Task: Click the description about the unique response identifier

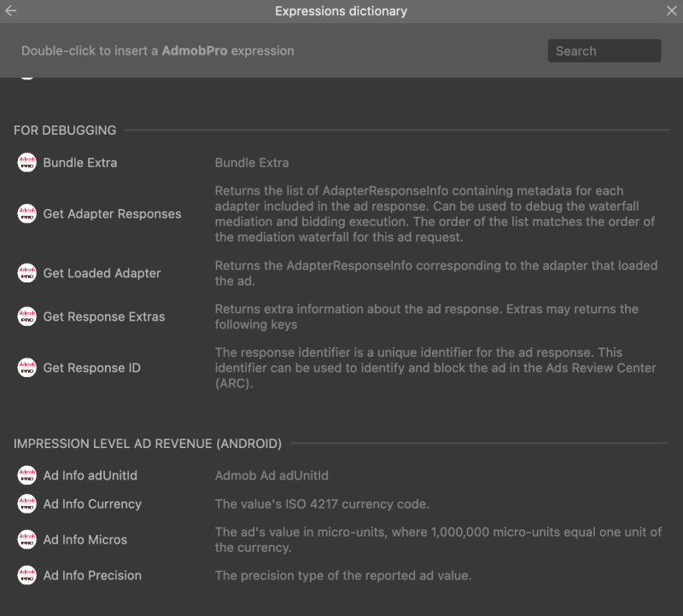Action: point(435,368)
